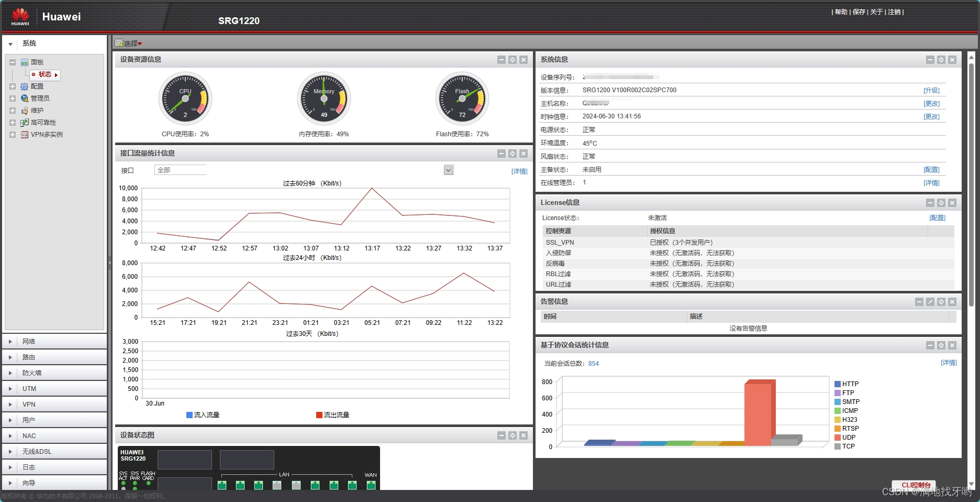Image resolution: width=980 pixels, height=502 pixels.
Task: Click [详情] link beside 在线管理员
Action: tap(931, 183)
